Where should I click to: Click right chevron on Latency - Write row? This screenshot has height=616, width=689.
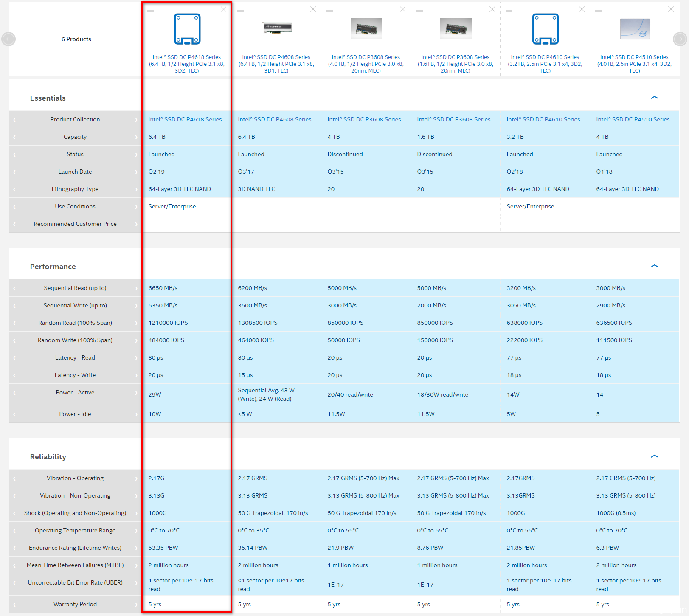click(x=136, y=375)
